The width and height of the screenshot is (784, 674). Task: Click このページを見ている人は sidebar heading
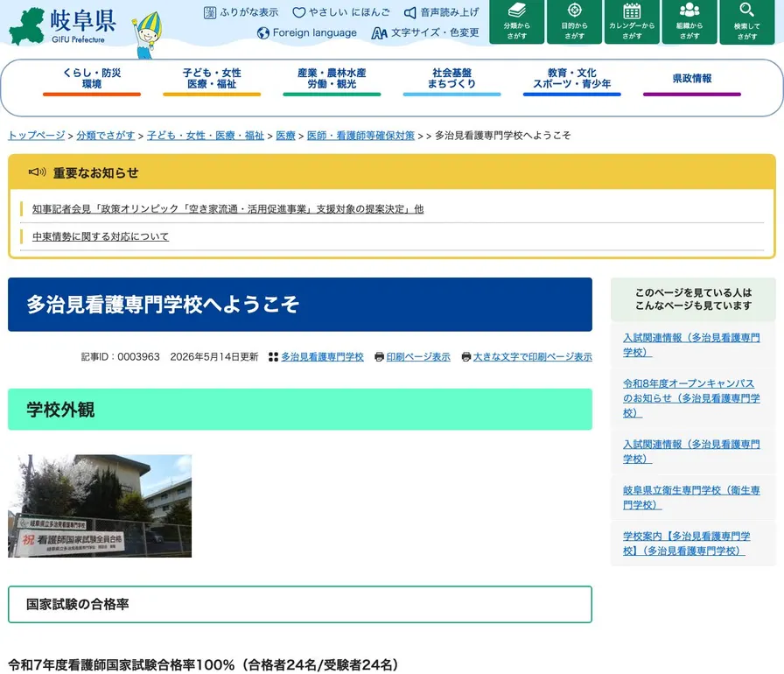[x=693, y=299]
